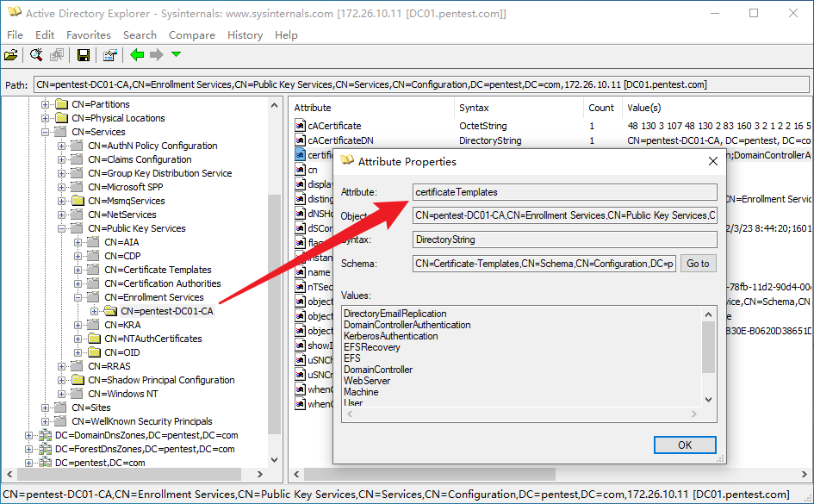Expand the CN=Windows NT tree node
Image resolution: width=814 pixels, height=504 pixels.
(61, 394)
